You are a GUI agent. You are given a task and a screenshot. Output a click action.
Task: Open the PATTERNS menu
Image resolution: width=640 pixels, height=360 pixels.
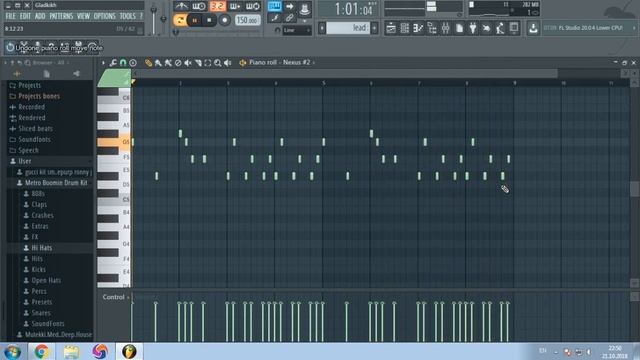(x=61, y=16)
